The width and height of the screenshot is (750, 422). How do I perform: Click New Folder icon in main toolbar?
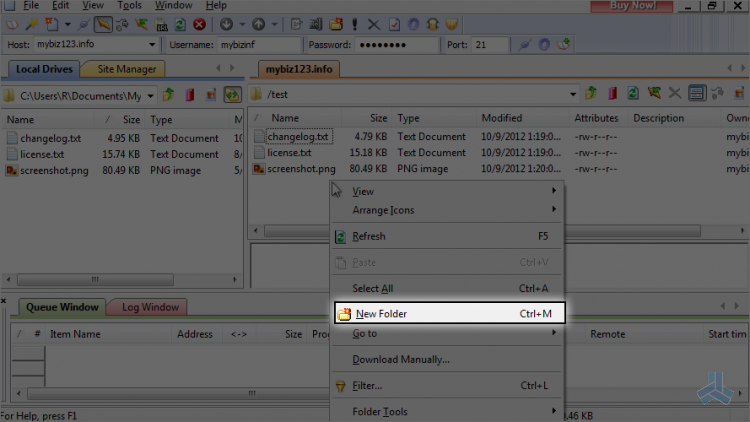[x=336, y=24]
